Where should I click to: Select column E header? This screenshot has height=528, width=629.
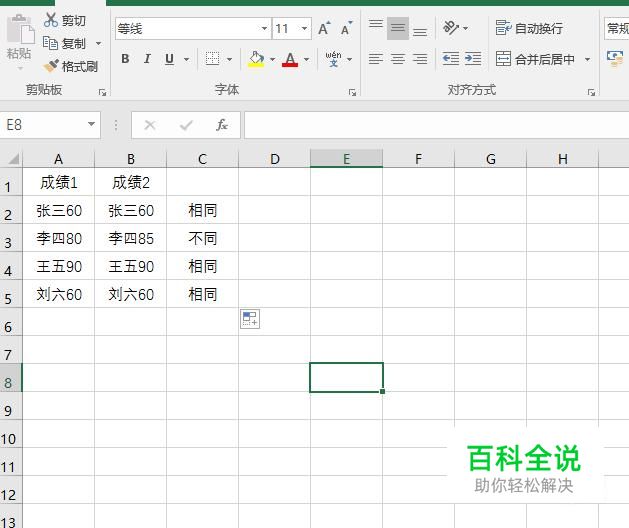pos(347,159)
